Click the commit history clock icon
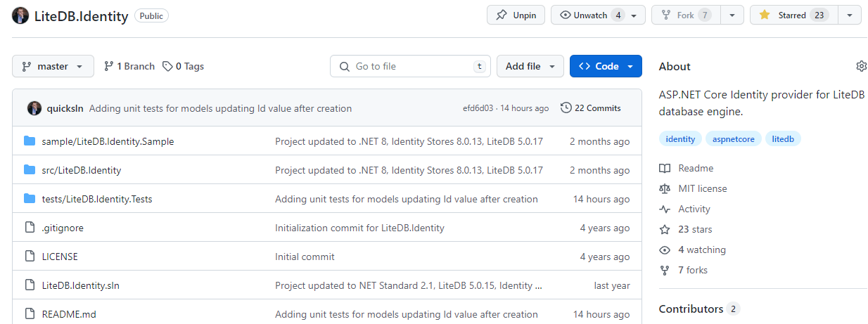 click(x=566, y=108)
